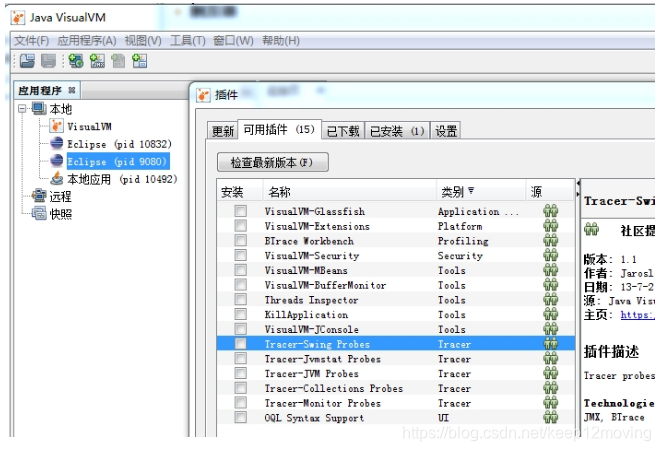Click the 本地应用 Java cup icon
Image resolution: width=660 pixels, height=451 pixels.
(56, 179)
